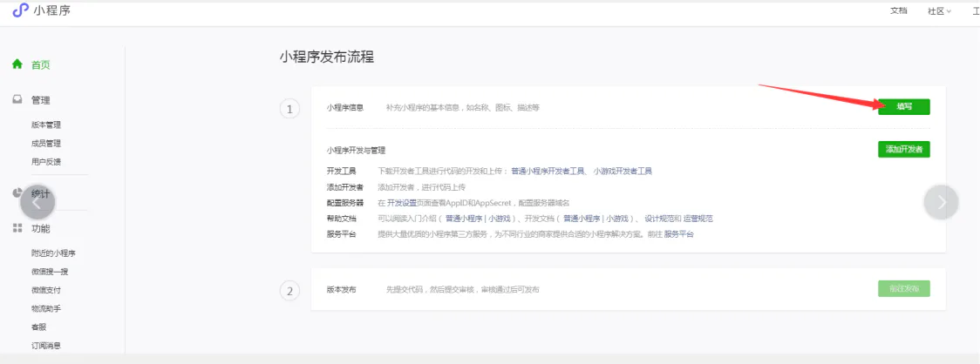The width and height of the screenshot is (980, 364).
Task: Open the 统计 sidebar section
Action: [x=41, y=193]
